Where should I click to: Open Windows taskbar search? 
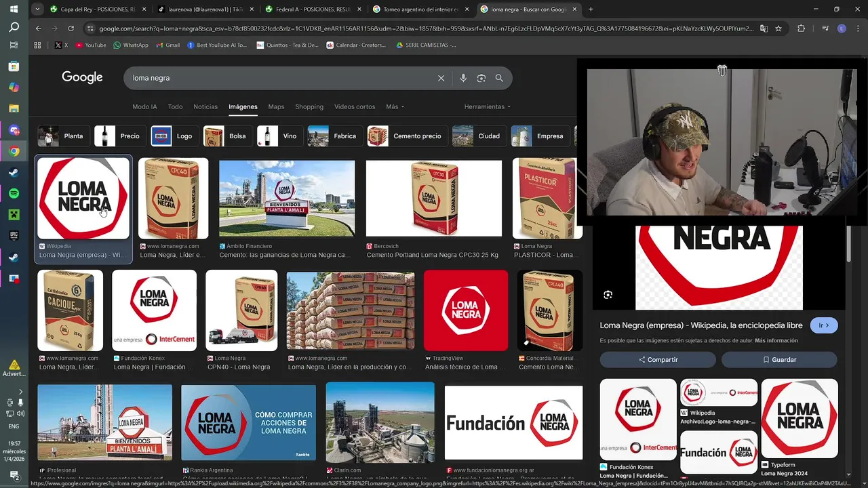coord(14,28)
